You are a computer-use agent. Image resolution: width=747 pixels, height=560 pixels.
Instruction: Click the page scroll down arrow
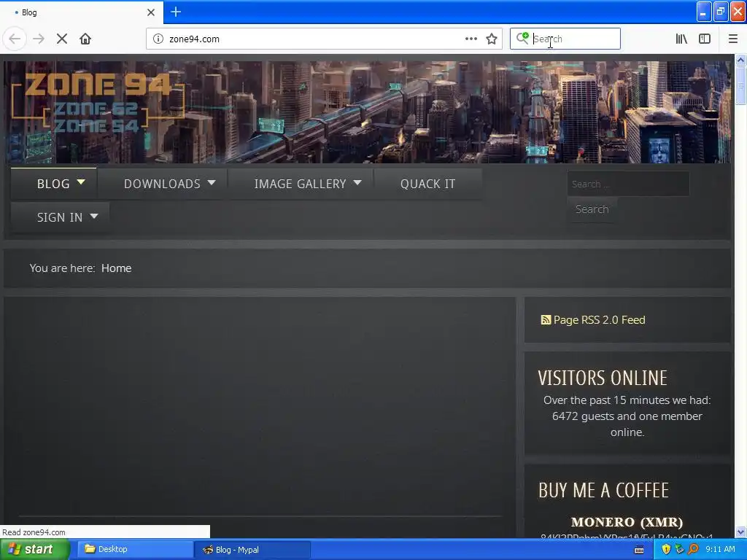(x=740, y=532)
